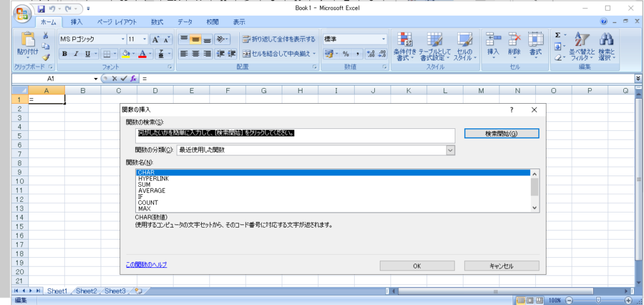The width and height of the screenshot is (644, 305).
Task: Open the font color dropdown arrow
Action: click(150, 54)
